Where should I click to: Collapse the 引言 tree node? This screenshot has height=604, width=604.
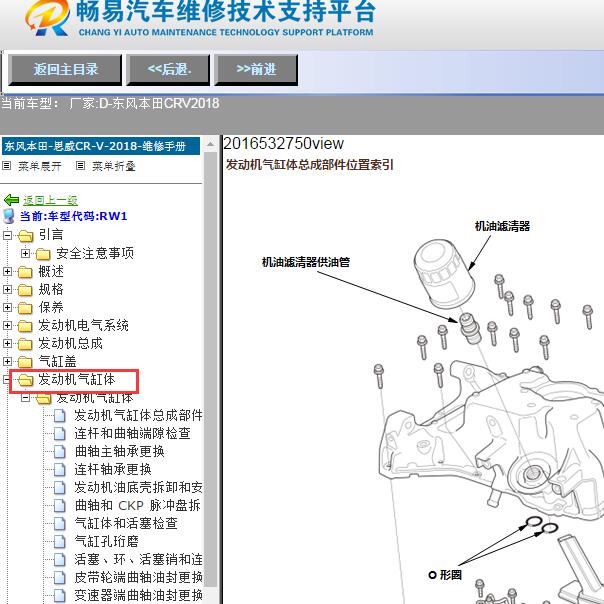(x=7, y=235)
